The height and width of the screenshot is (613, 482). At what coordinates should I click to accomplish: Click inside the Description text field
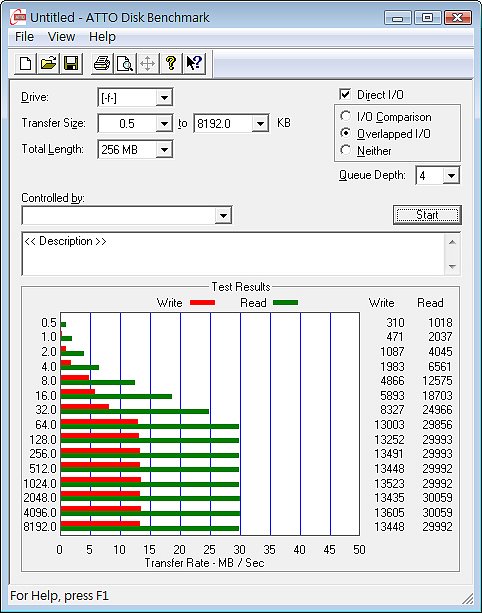233,254
